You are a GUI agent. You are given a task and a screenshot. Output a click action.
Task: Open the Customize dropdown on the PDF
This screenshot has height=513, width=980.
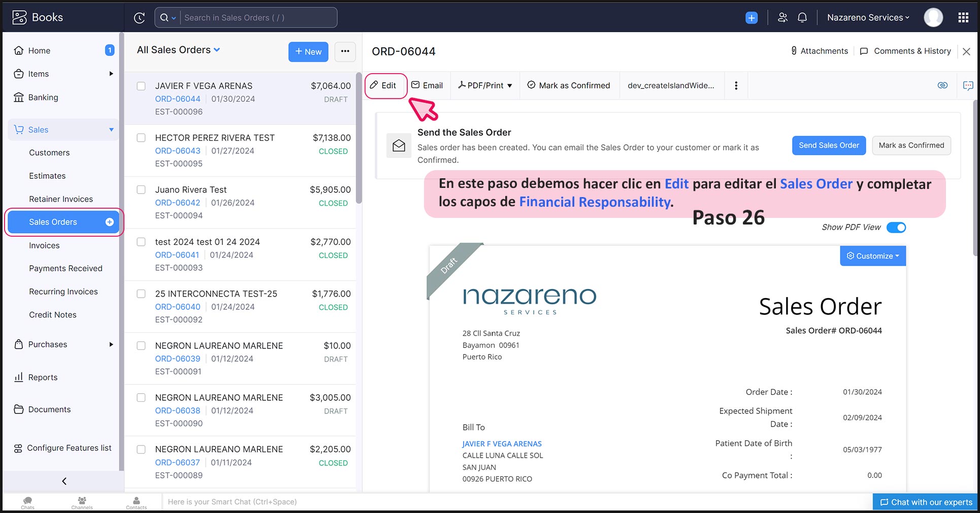(x=873, y=256)
